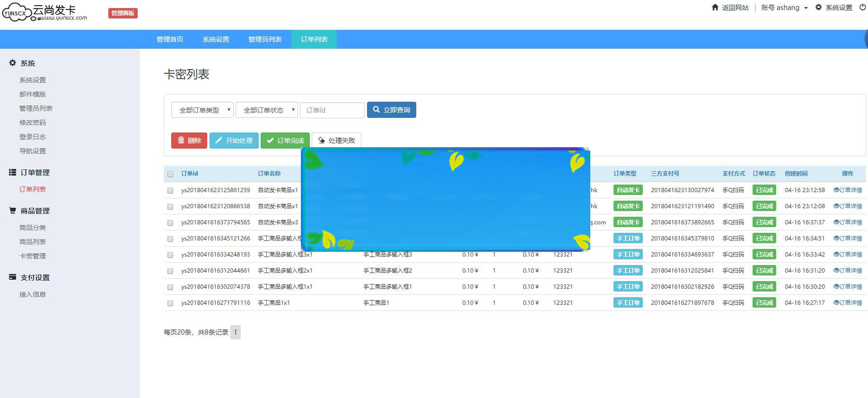Open the 账号 ashang account dropdown

(x=784, y=8)
